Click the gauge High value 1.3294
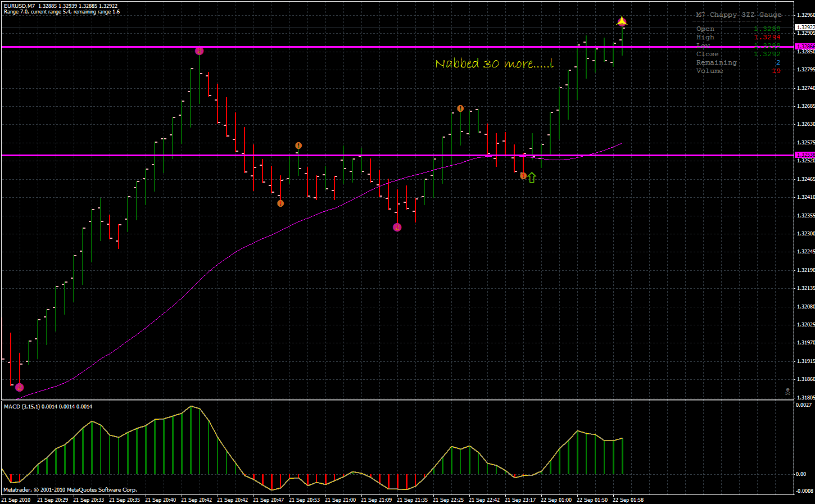This screenshot has width=815, height=504. (767, 37)
